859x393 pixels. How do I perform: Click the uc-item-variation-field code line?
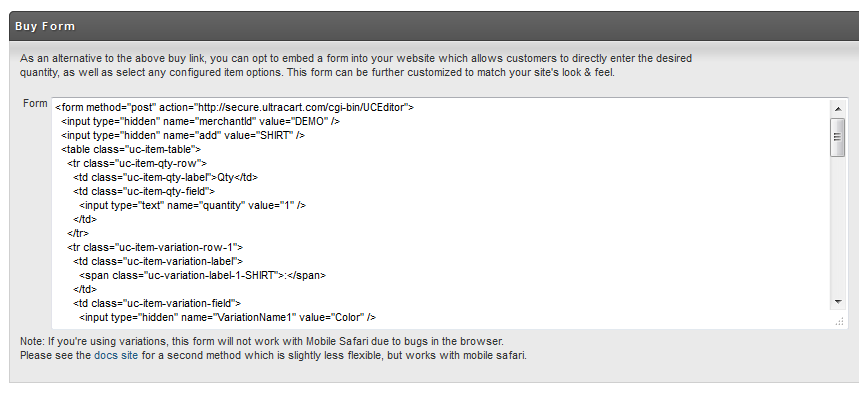coord(157,303)
